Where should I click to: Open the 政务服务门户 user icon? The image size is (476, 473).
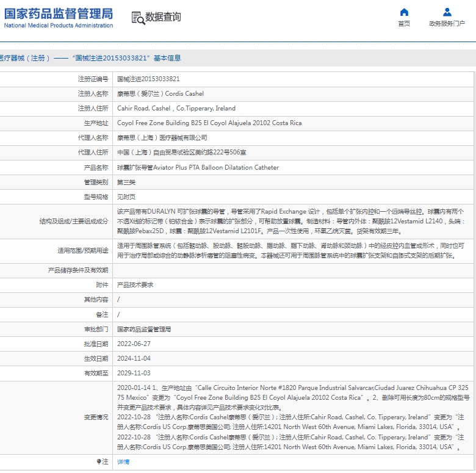(x=447, y=12)
